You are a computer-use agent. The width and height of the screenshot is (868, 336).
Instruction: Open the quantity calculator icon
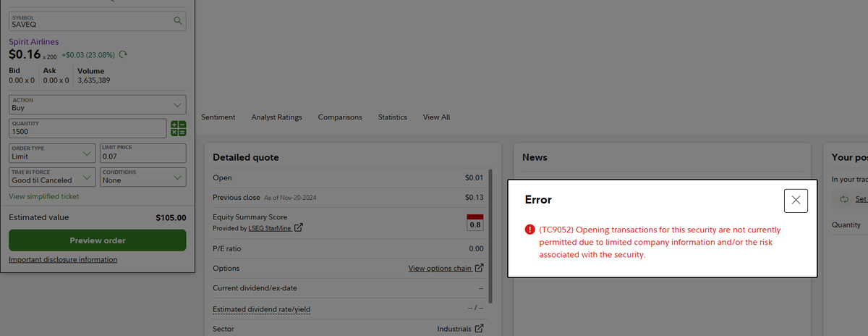(x=178, y=129)
